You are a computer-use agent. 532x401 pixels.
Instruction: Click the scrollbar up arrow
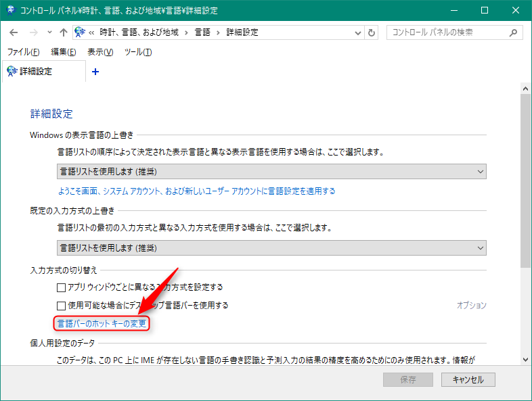pos(525,89)
